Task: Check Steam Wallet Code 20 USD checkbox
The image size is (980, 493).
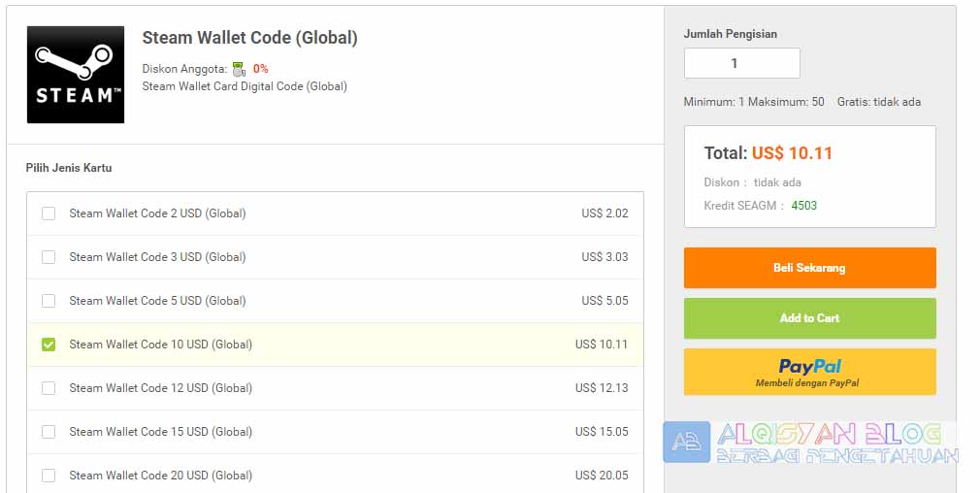Action: (x=49, y=476)
